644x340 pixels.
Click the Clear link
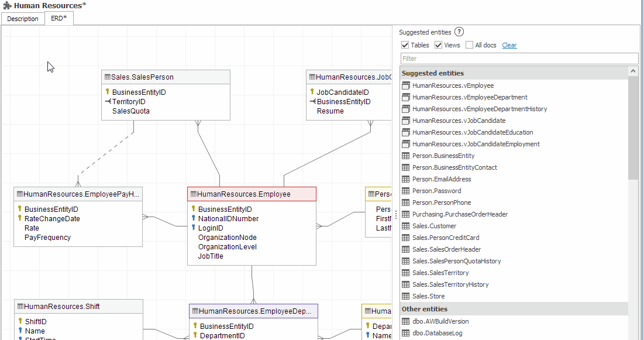pos(509,45)
